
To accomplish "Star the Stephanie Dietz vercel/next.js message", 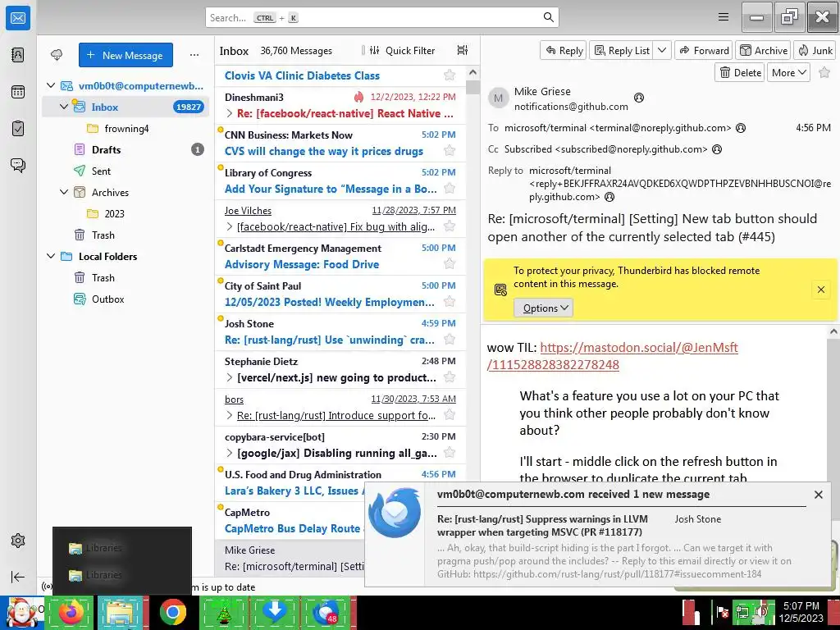I will point(450,377).
